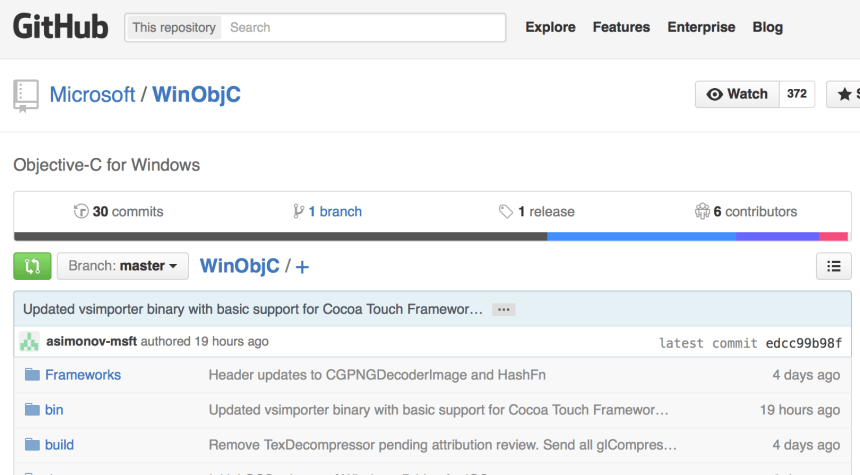Click the GitHub logo

tap(60, 27)
